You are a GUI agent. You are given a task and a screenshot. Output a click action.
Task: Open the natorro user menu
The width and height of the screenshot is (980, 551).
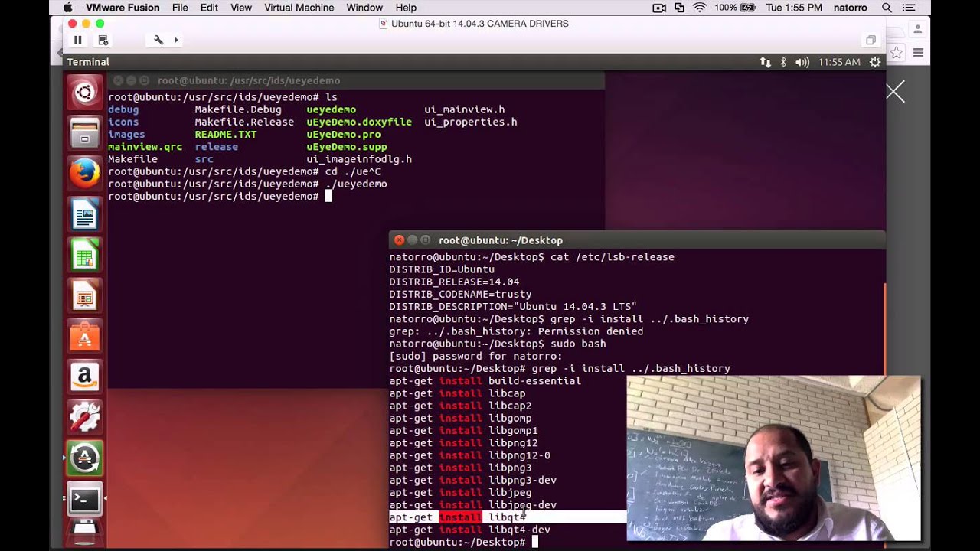point(851,8)
